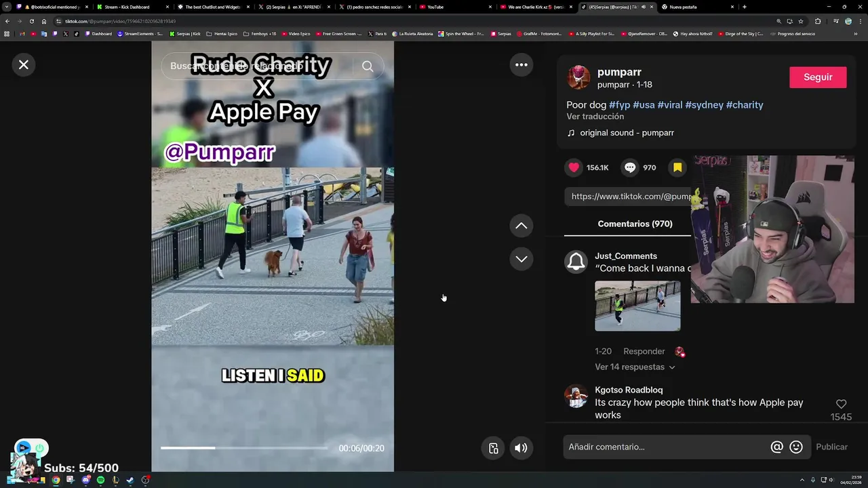
Task: Expand 'Ver 14 respuestas' replies
Action: pyautogui.click(x=635, y=367)
